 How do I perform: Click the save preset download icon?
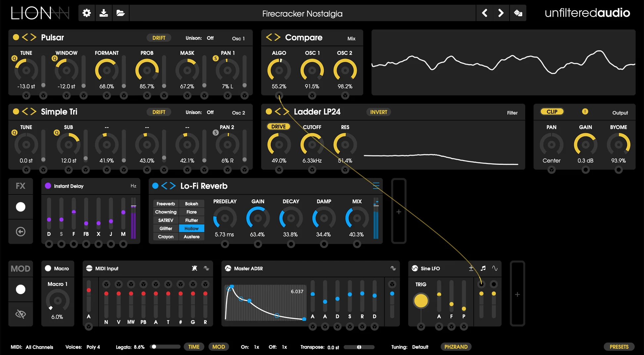pos(104,13)
